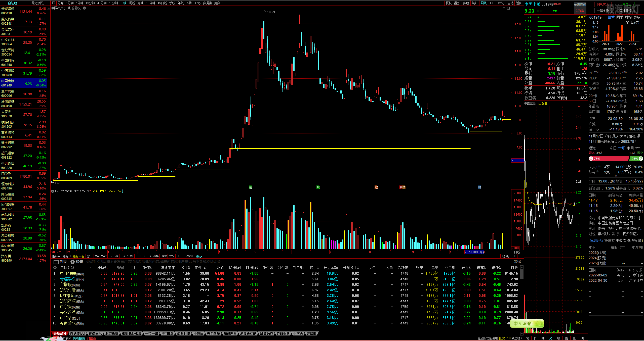Screen dimensions: 644x341
Task: Click the orange 定 marker on chart axis
Action: coord(376,187)
